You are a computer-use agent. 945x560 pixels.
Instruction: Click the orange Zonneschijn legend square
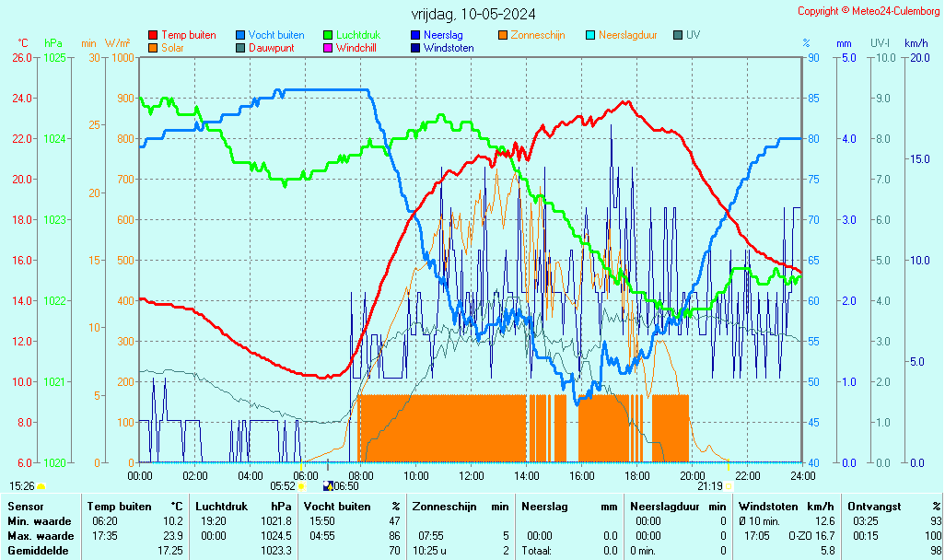click(x=503, y=35)
